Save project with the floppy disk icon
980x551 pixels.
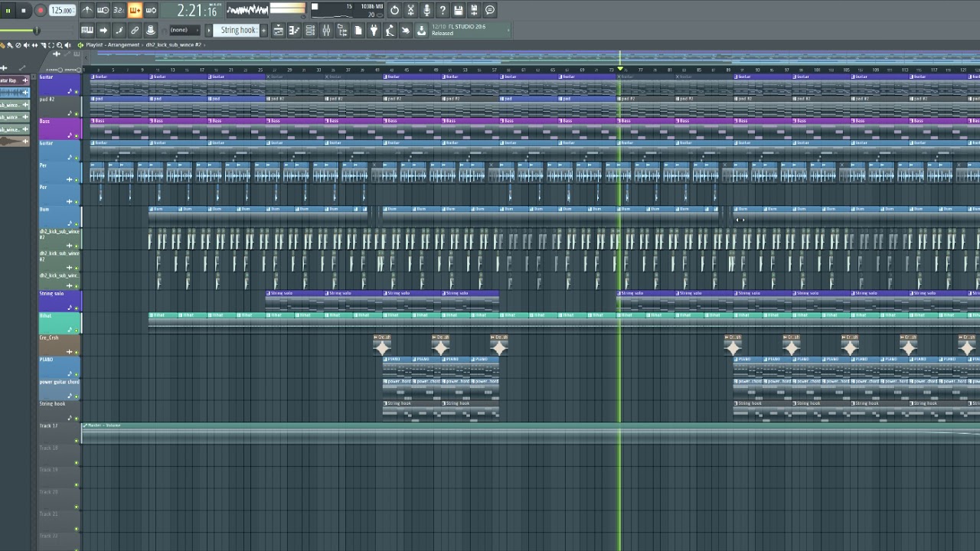coord(459,10)
